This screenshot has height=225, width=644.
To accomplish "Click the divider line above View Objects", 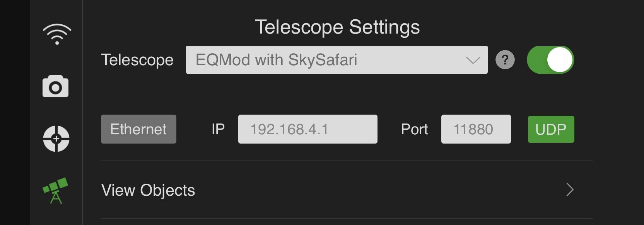I will [347, 161].
